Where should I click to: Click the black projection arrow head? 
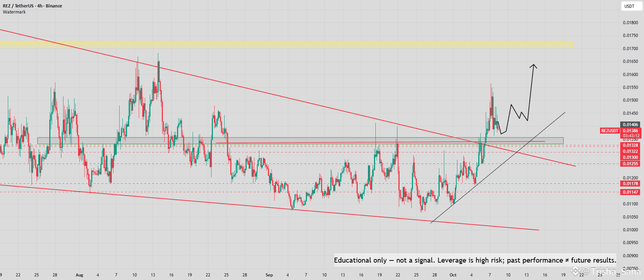pos(533,66)
